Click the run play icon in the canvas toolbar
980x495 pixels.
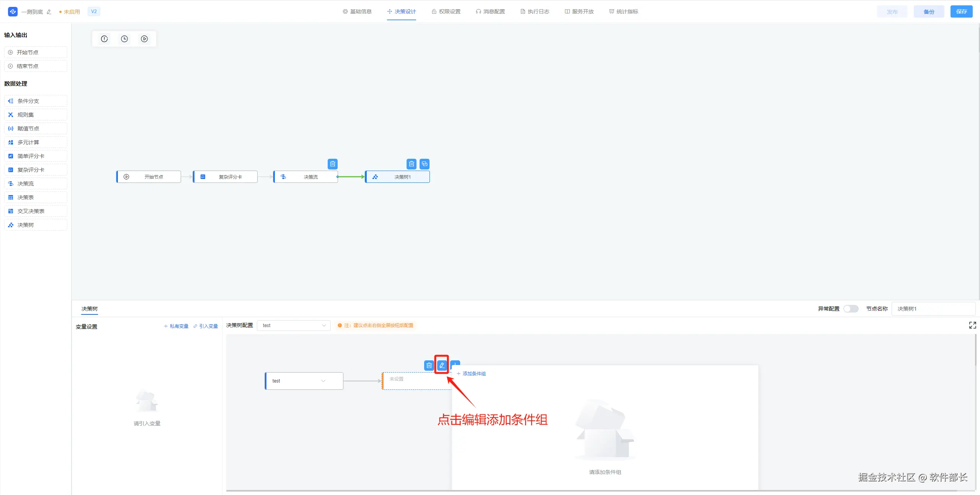[x=144, y=39]
